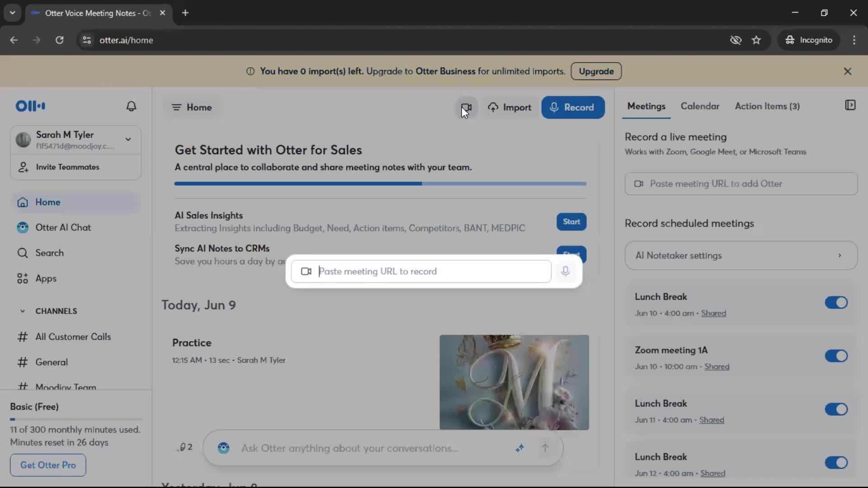Screen dimensions: 868x488
Task: Click the AI sparkle icon in chat bar
Action: [520, 448]
